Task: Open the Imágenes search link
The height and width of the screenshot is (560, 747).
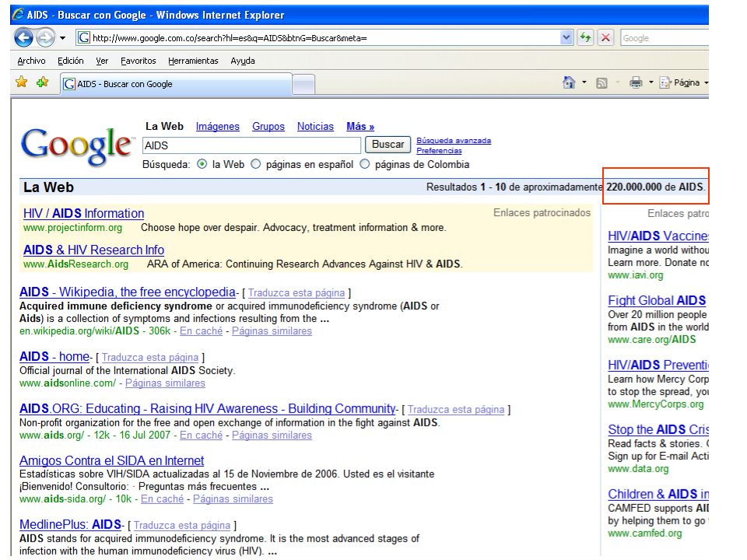Action: coord(218,127)
